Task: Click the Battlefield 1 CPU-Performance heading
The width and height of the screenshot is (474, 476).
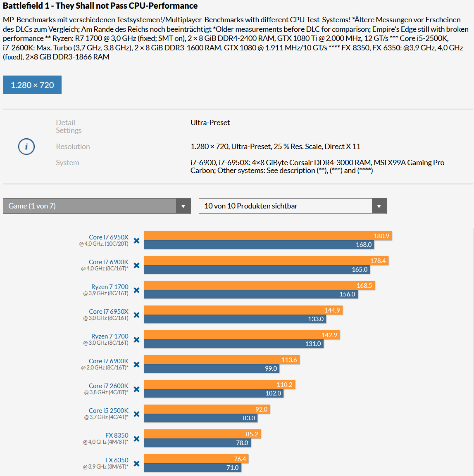Action: (100, 6)
